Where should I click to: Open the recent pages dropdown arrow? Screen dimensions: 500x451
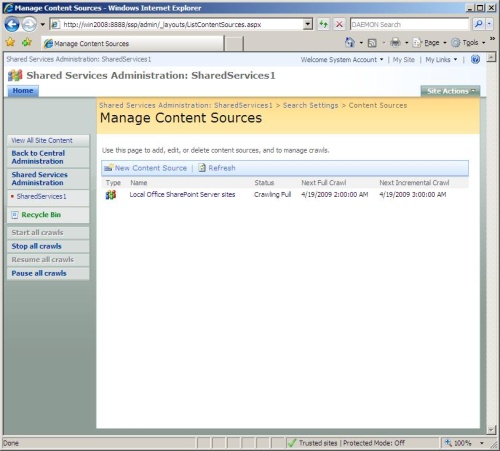(42, 24)
